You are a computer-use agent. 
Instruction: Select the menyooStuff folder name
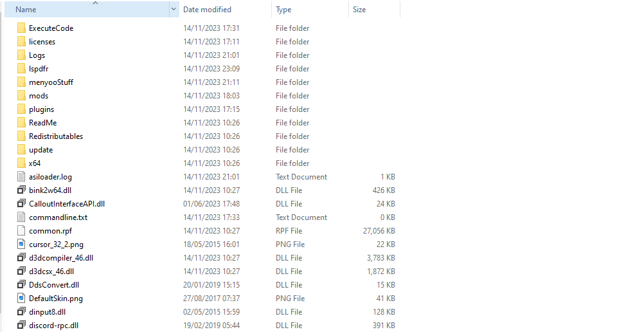click(x=51, y=82)
